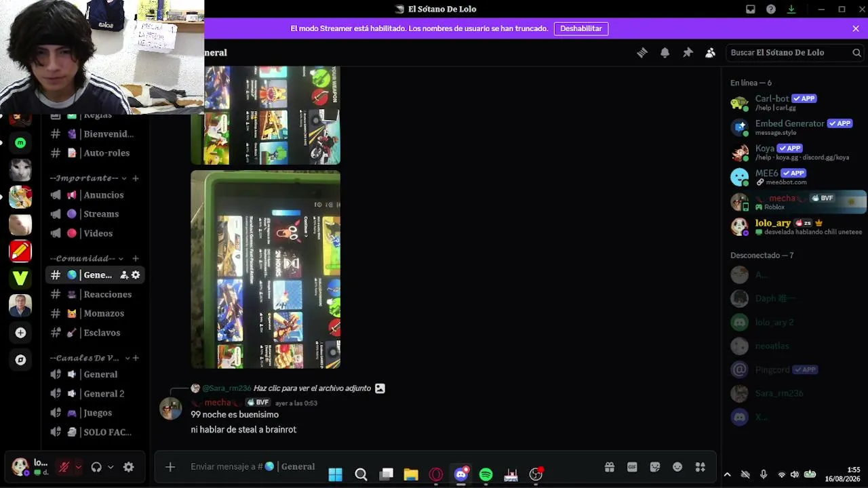Select Embed Generator in member list
The width and height of the screenshot is (868, 488).
793,127
